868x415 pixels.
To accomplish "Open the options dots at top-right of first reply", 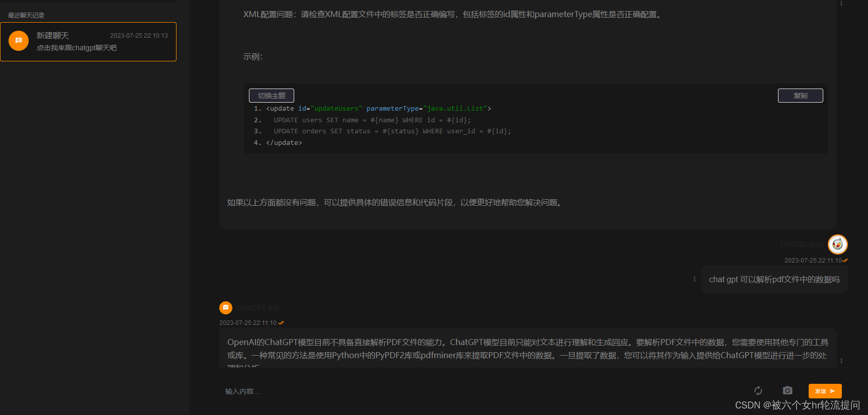I will 841,3.
